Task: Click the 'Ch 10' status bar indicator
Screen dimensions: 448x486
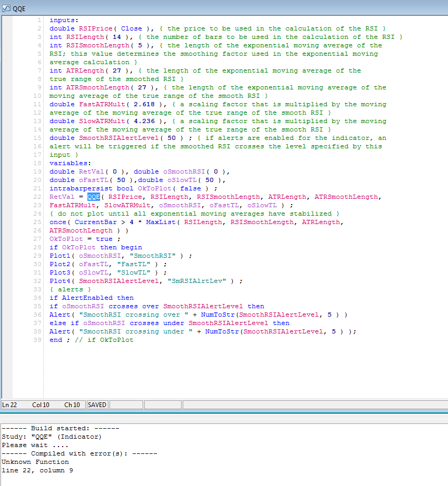Action: point(72,405)
